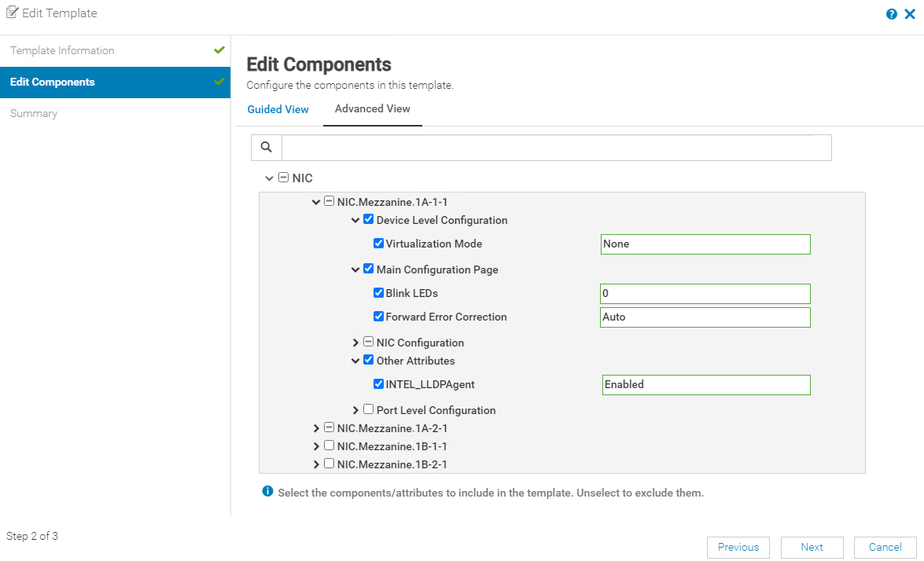The width and height of the screenshot is (924, 561).
Task: Click the component search text field
Action: point(556,148)
